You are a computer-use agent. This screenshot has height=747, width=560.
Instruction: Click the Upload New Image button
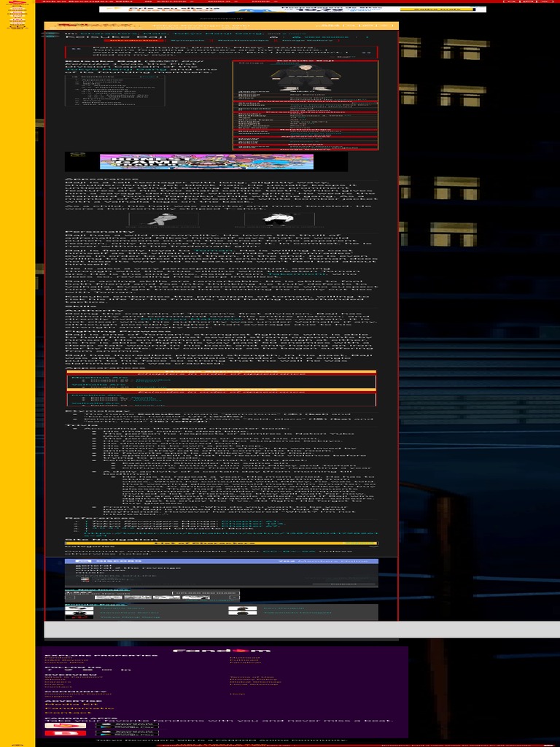(205, 593)
